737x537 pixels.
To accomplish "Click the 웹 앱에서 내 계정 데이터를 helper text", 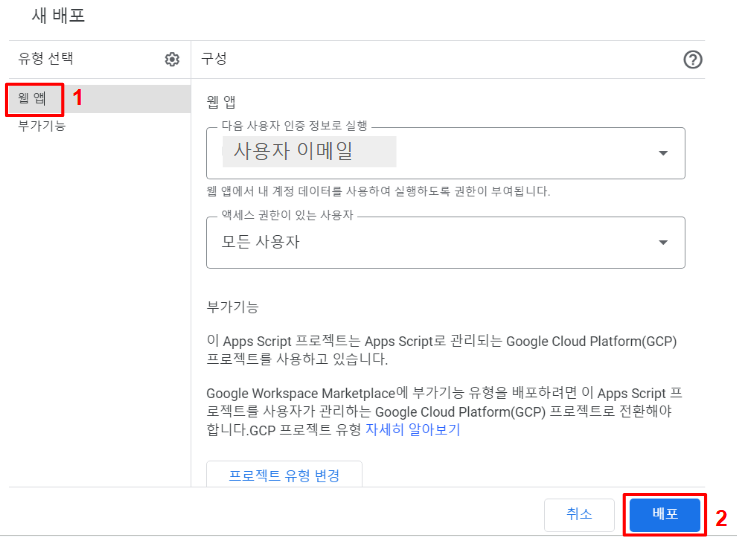I will [x=378, y=191].
